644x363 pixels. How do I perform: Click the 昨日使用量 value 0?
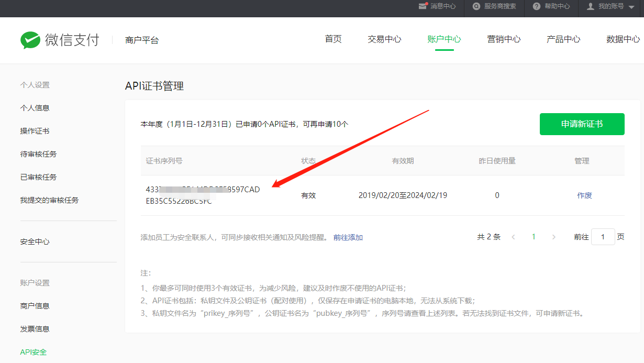click(x=497, y=195)
